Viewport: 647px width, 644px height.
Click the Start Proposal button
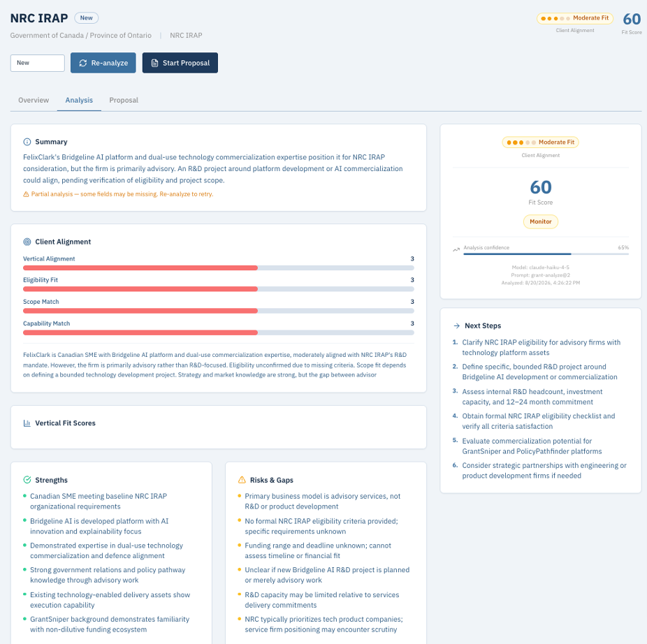point(180,63)
